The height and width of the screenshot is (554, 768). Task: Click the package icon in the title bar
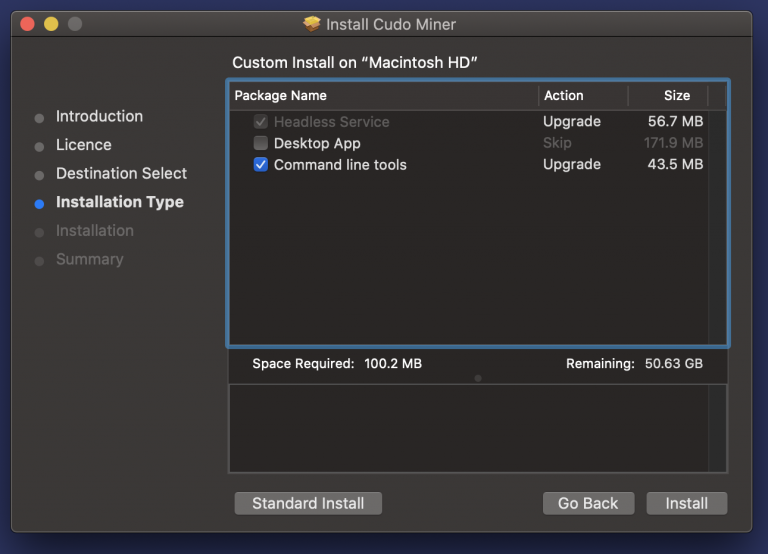tap(312, 23)
